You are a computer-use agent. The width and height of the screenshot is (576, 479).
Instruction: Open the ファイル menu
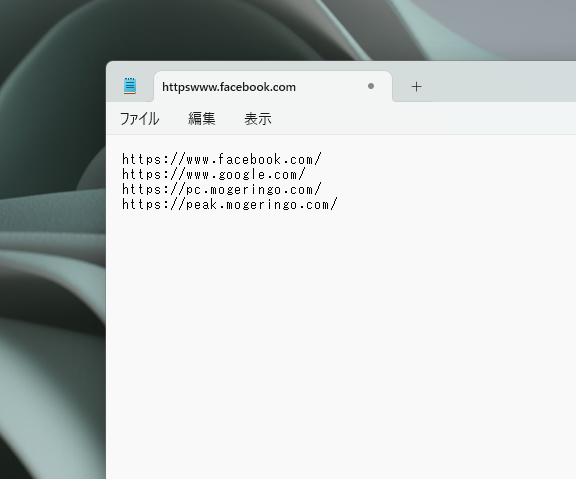pos(140,119)
